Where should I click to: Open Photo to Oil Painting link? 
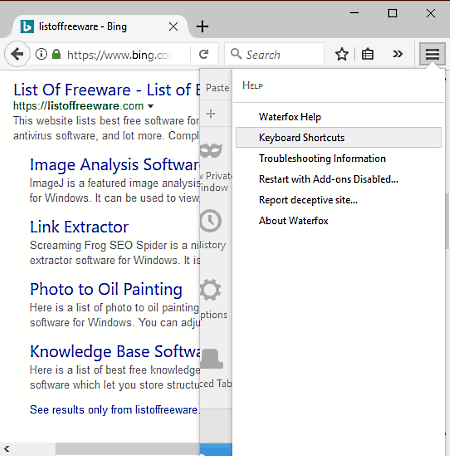pos(106,289)
